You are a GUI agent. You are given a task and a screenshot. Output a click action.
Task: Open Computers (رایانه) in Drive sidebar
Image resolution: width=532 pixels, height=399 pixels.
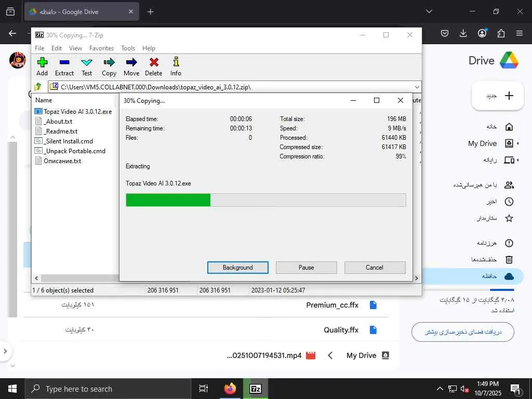[x=499, y=160]
